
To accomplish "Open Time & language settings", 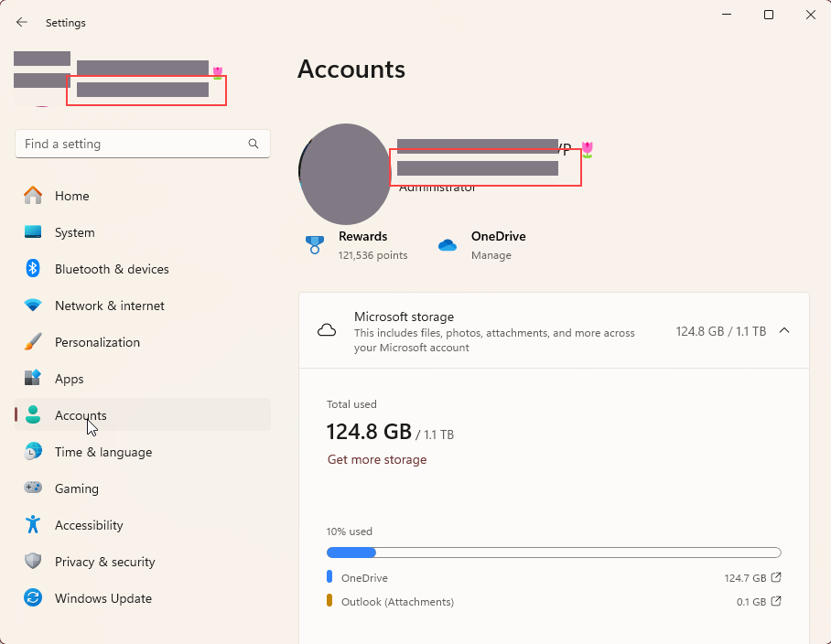I will click(x=143, y=451).
